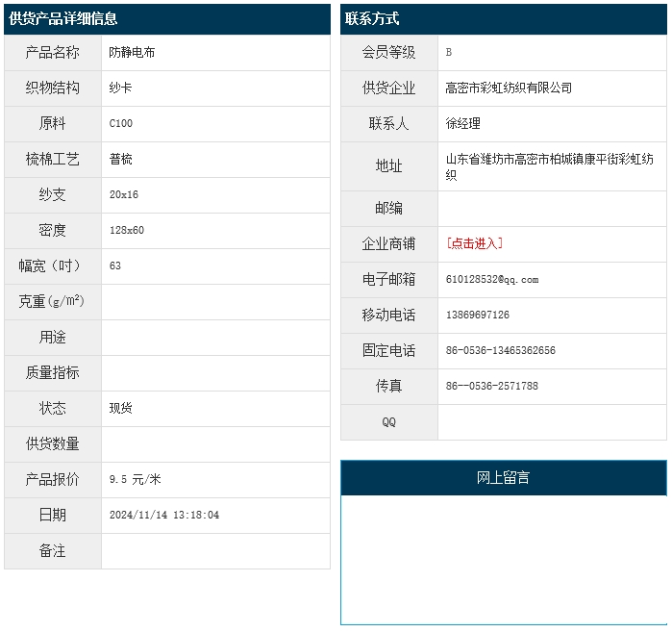672x632 pixels.
Task: Click the landline number 86-0536-13465362656
Action: point(500,351)
